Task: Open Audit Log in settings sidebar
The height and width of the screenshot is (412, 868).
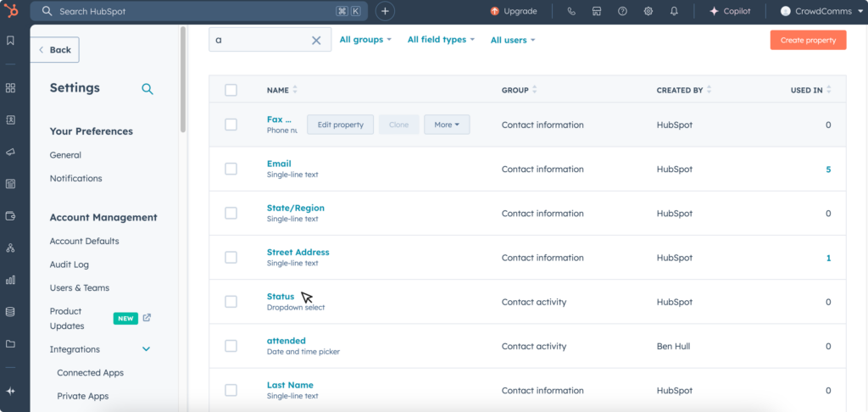Action: click(70, 264)
